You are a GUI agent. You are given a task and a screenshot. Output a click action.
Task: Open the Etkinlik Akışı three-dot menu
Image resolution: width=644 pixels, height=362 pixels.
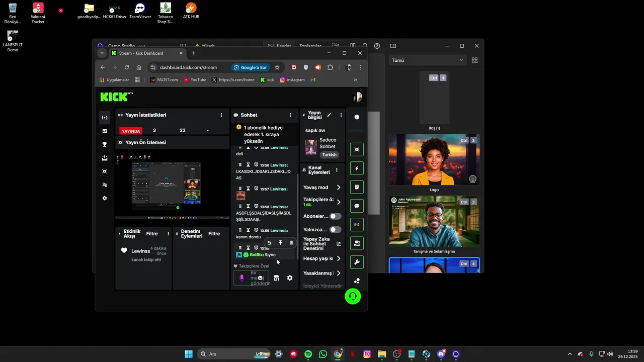click(x=168, y=234)
